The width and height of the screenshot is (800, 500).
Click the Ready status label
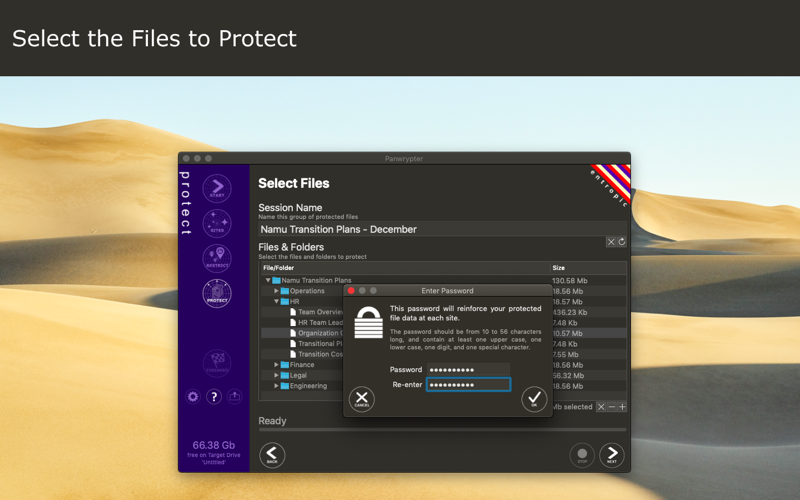[272, 421]
